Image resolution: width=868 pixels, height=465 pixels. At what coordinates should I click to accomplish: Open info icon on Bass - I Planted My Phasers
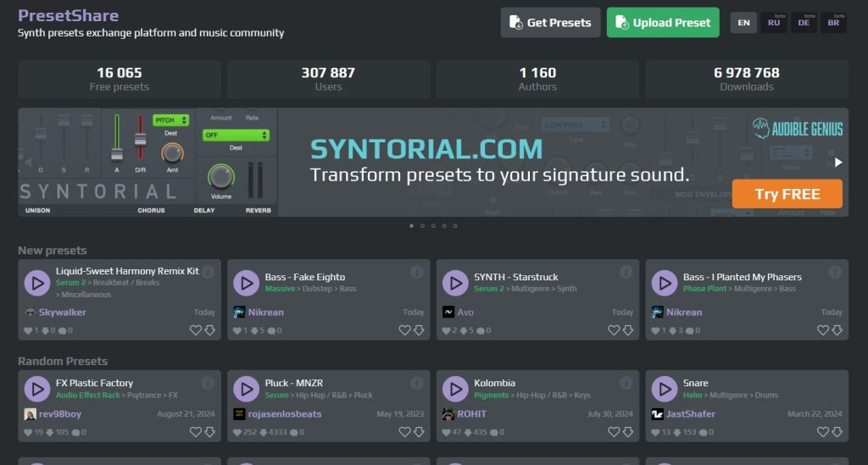click(835, 272)
